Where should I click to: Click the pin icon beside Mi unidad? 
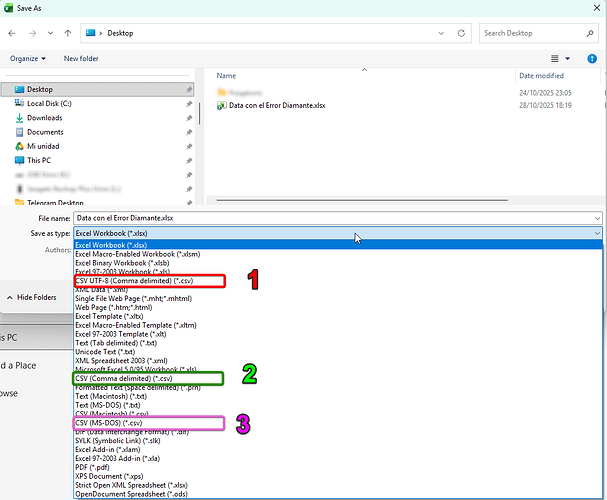click(189, 147)
